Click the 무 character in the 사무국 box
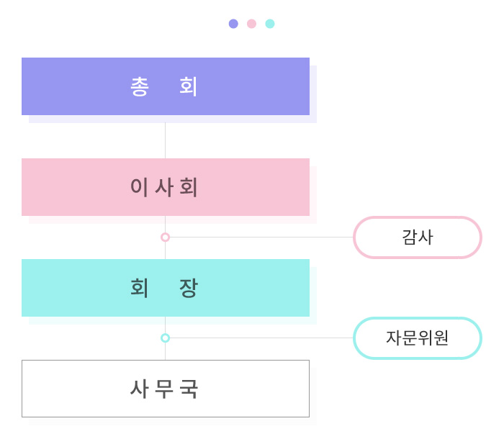This screenshot has width=504, height=439. [x=164, y=389]
